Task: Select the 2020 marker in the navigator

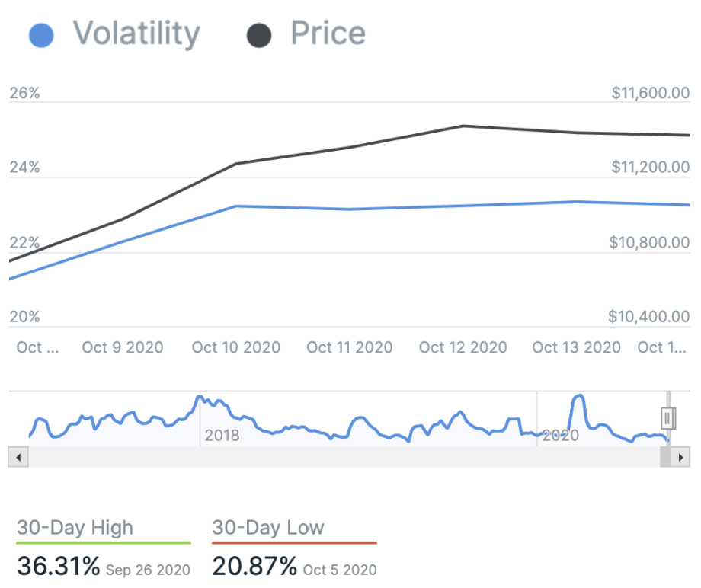Action: (x=560, y=436)
